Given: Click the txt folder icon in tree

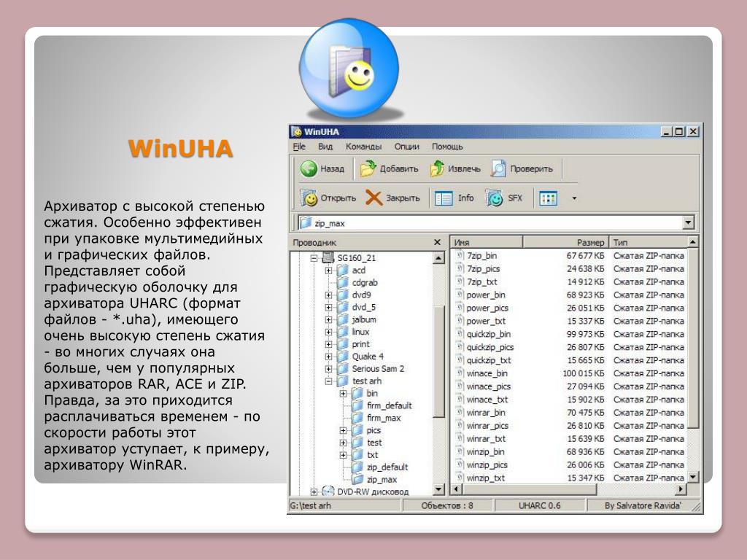Looking at the screenshot, I should pyautogui.click(x=357, y=455).
